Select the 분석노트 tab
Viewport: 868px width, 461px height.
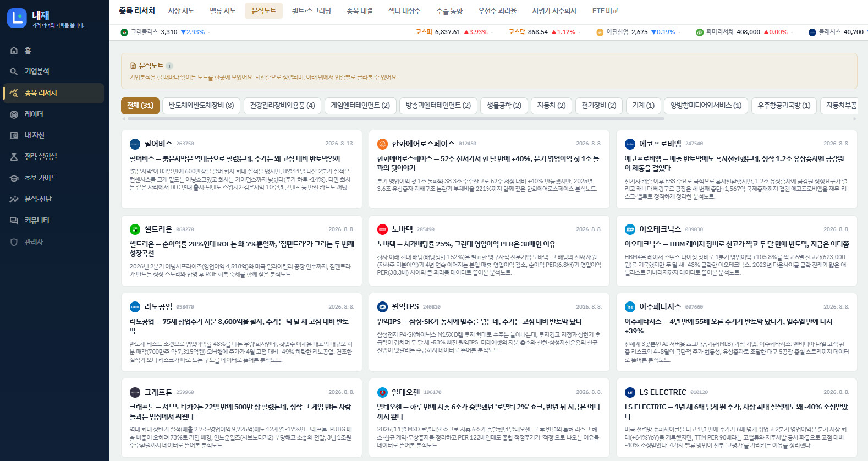coord(264,10)
